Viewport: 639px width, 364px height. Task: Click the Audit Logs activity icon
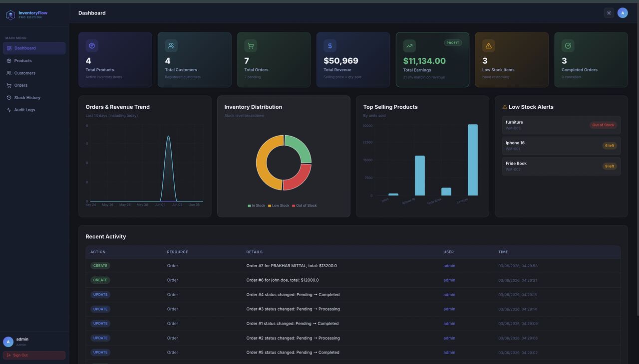click(9, 110)
